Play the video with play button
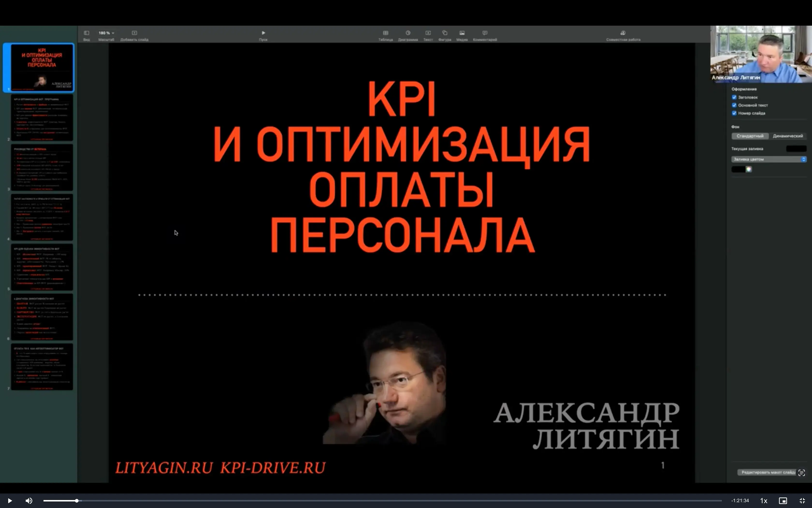This screenshot has height=508, width=812. (10, 501)
